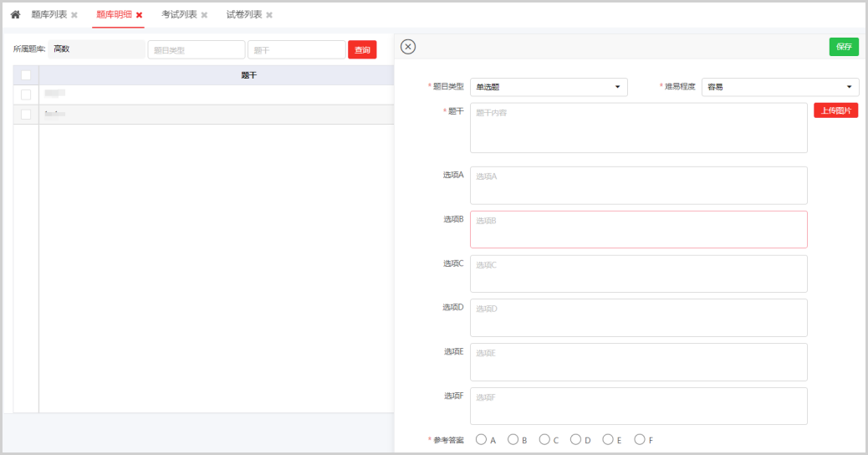Image resolution: width=868 pixels, height=455 pixels.
Task: Click the 题目类型 filter field in search bar
Action: [x=197, y=50]
